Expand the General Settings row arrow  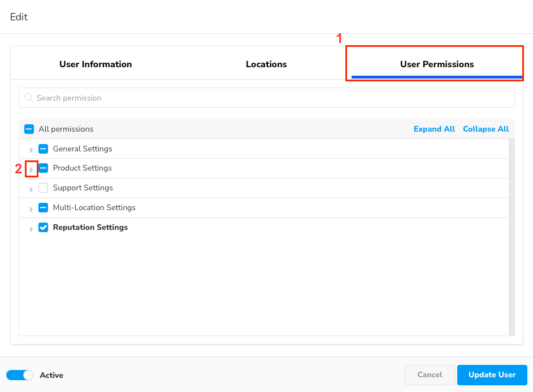tap(31, 150)
